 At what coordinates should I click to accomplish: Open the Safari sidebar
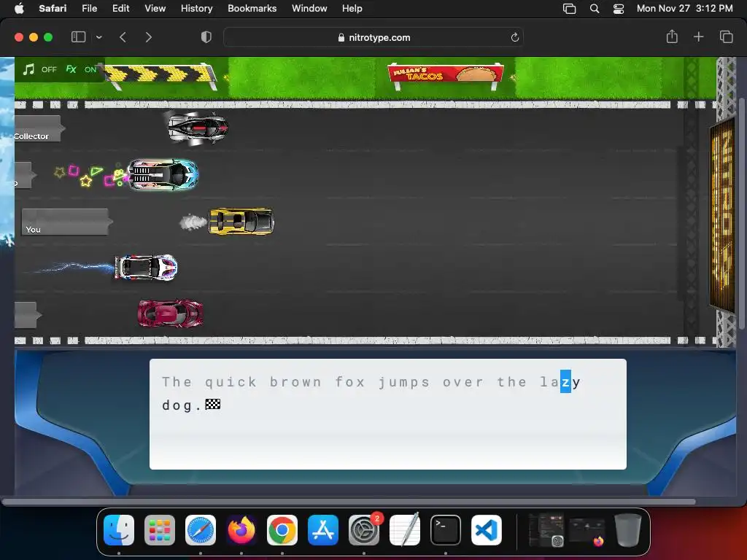(x=78, y=37)
